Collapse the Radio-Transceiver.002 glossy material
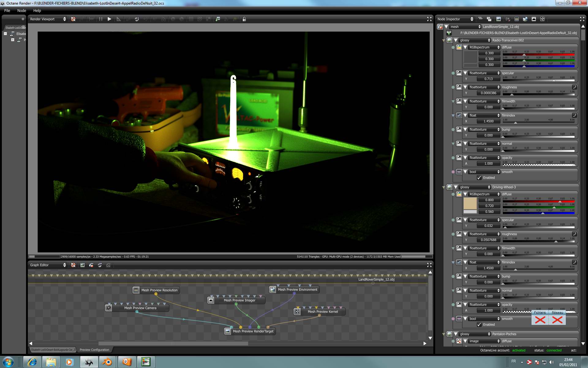 point(456,40)
